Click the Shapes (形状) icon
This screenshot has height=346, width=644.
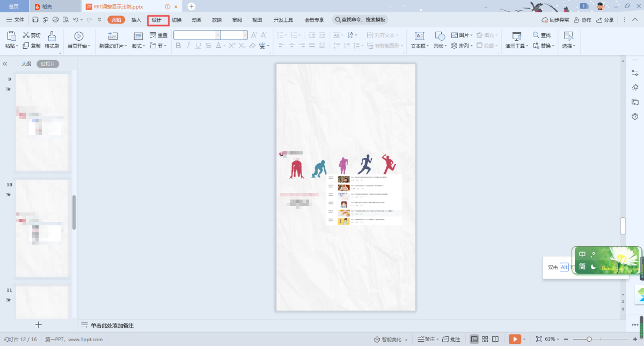point(440,36)
